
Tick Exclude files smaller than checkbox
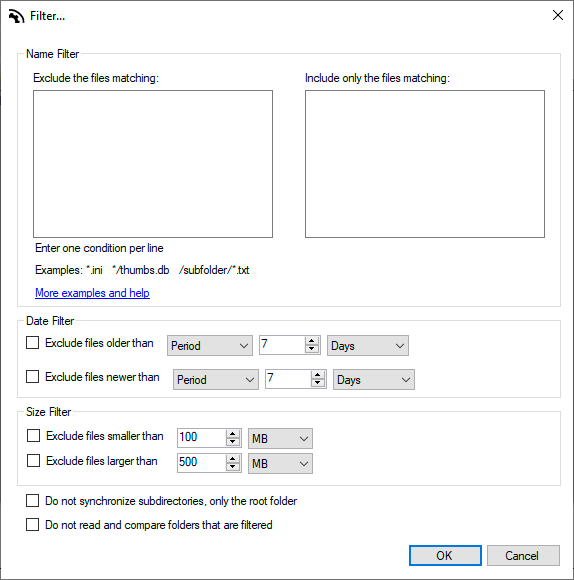pyautogui.click(x=33, y=436)
